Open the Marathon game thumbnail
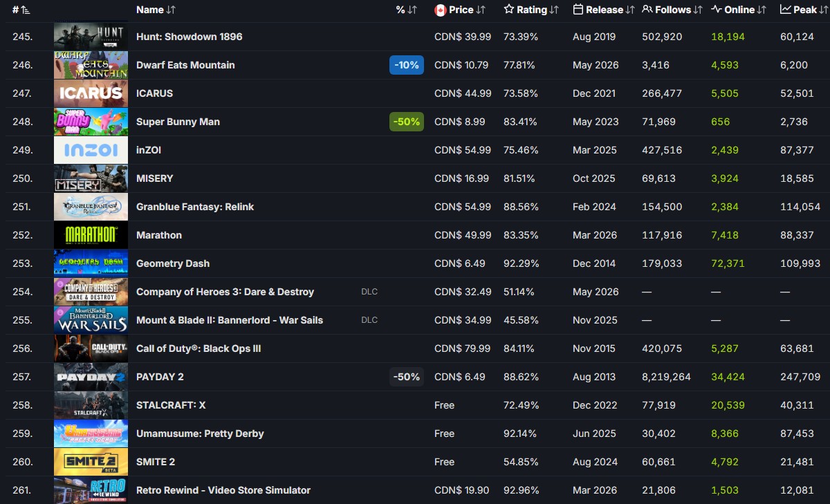Image resolution: width=830 pixels, height=504 pixels. pos(91,235)
